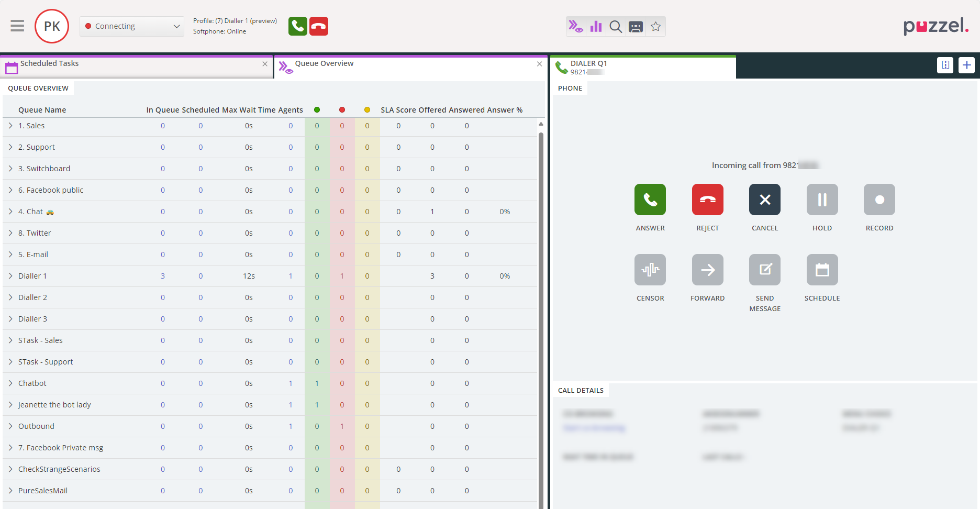Click the green softphone call button

297,26
